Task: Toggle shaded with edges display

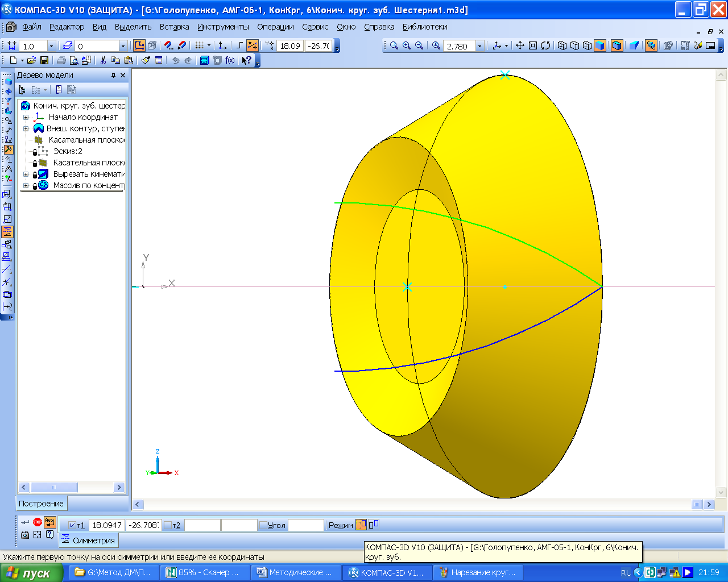Action: (617, 46)
